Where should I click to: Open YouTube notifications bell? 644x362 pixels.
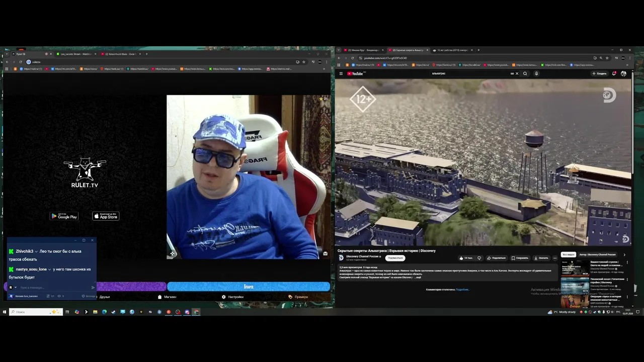pos(614,73)
